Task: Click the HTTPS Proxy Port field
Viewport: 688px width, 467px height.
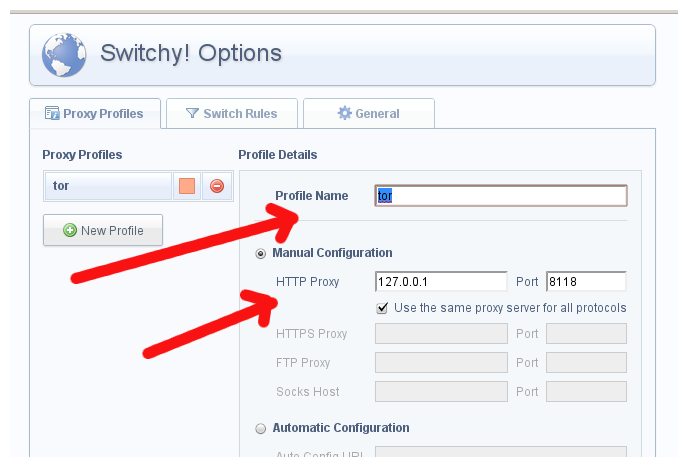Action: pos(586,334)
